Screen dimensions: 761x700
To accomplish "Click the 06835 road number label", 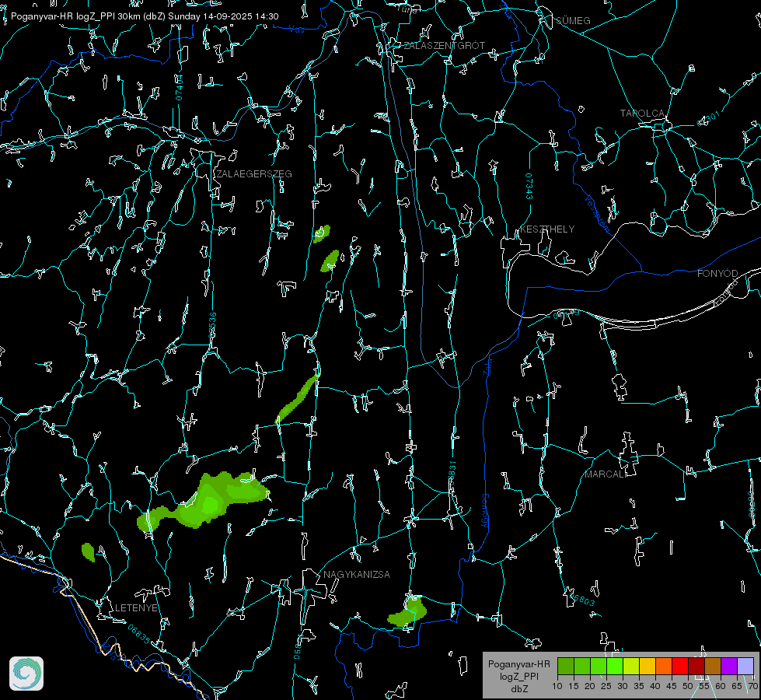I will click(x=139, y=635).
